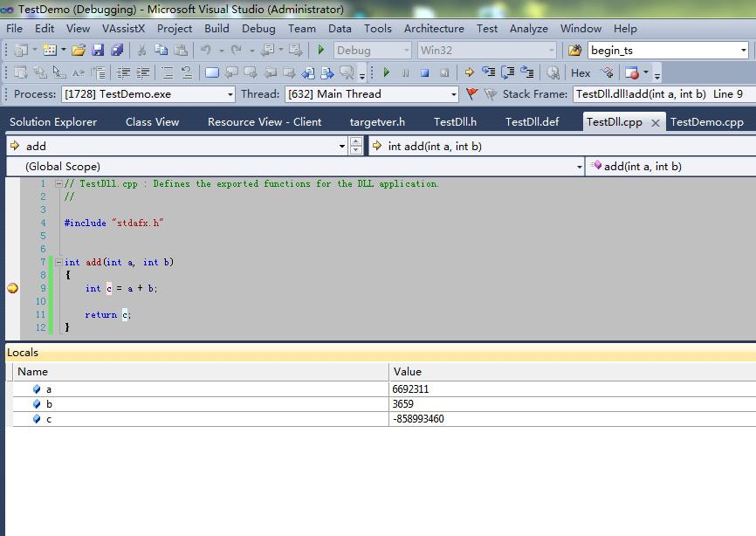Click Display Object Member List icon
The image size is (756, 536).
[x=21, y=72]
